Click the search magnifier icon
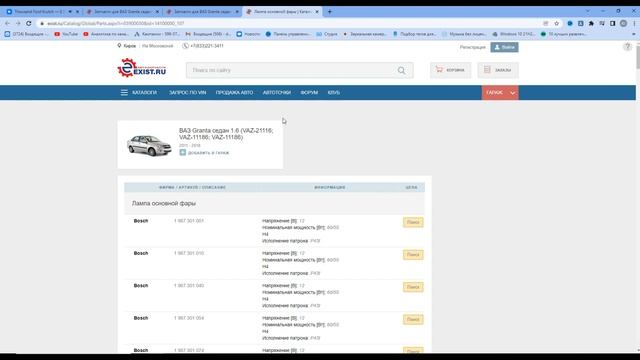The image size is (640, 360). [x=401, y=70]
